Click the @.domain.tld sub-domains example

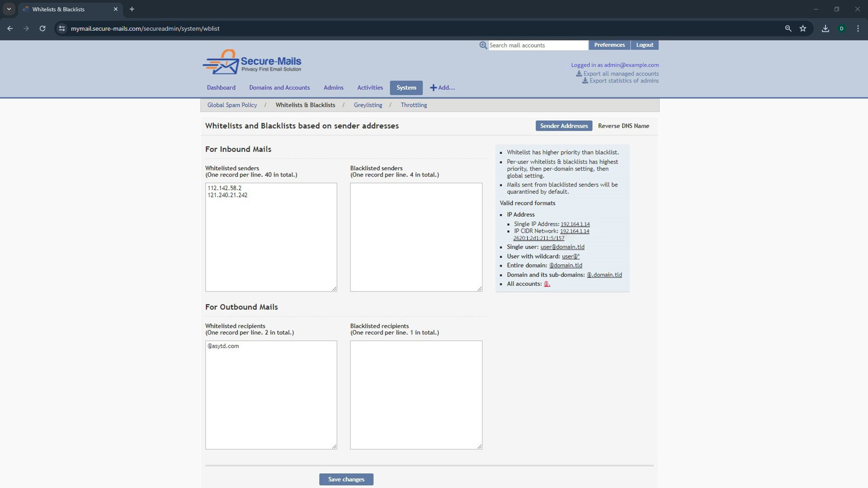604,275
